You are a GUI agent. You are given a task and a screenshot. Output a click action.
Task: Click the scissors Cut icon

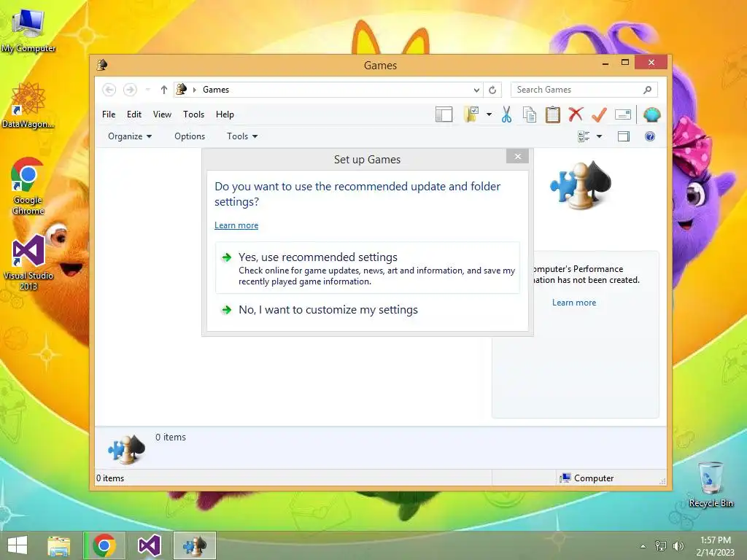point(506,114)
